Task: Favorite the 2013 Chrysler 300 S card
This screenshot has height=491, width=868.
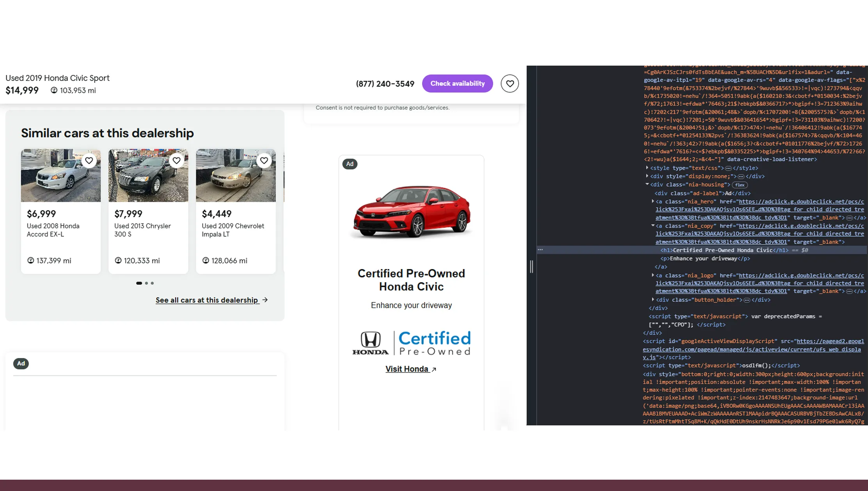Action: (x=176, y=161)
